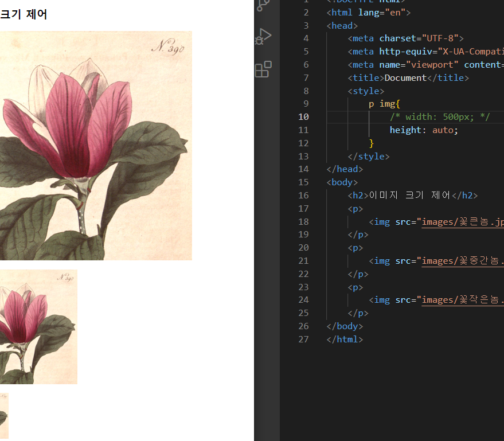The height and width of the screenshot is (441, 504).
Task: Click the opening <body> tag
Action: pyautogui.click(x=342, y=182)
